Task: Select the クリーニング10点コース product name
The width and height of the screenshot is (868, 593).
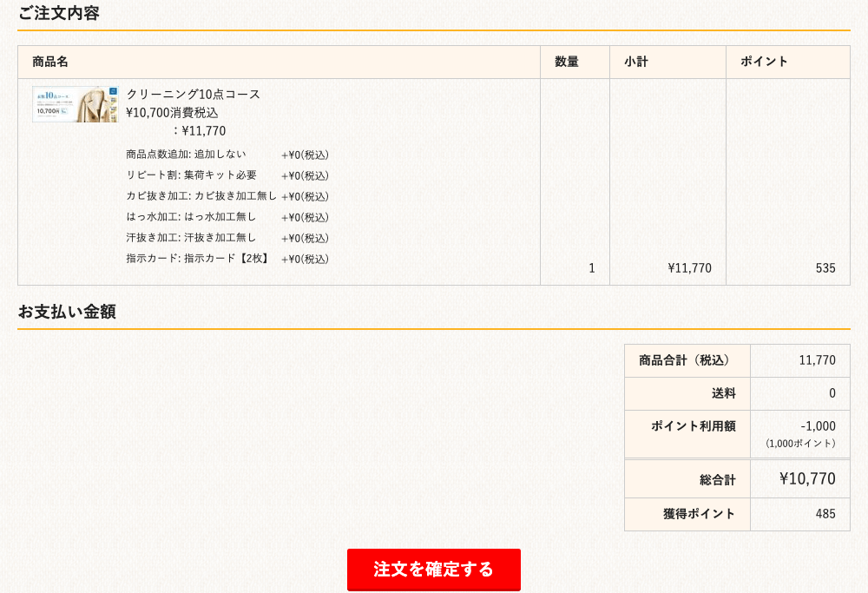Action: (194, 94)
